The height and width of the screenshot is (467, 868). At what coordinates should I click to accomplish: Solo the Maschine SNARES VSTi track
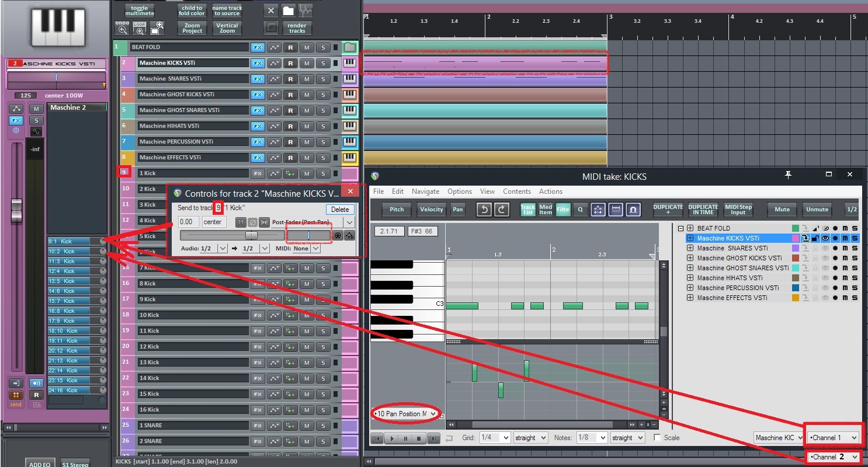pos(323,79)
